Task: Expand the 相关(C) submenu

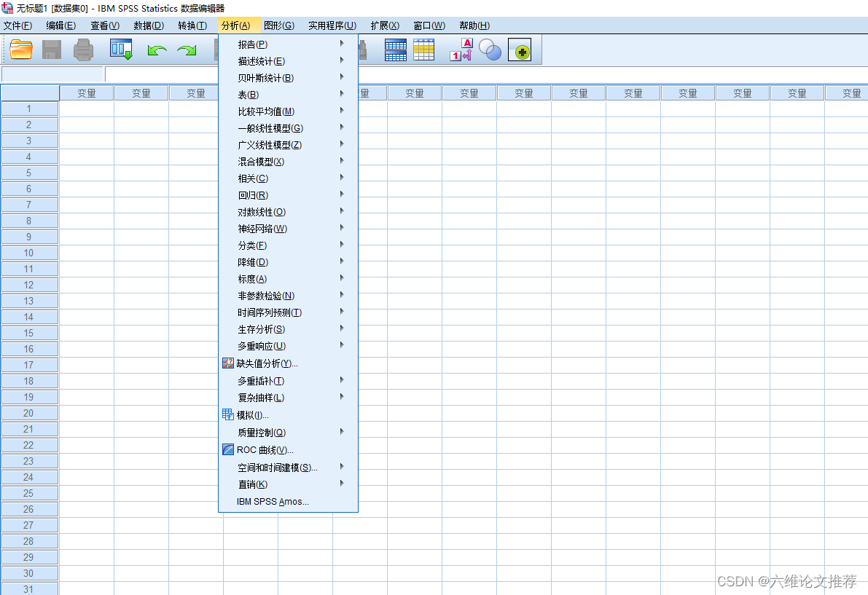Action: 289,178
